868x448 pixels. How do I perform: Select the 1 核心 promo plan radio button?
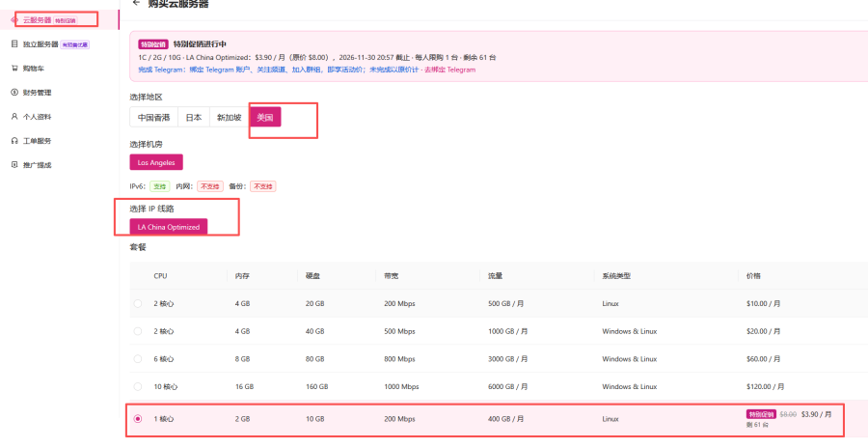(x=138, y=419)
